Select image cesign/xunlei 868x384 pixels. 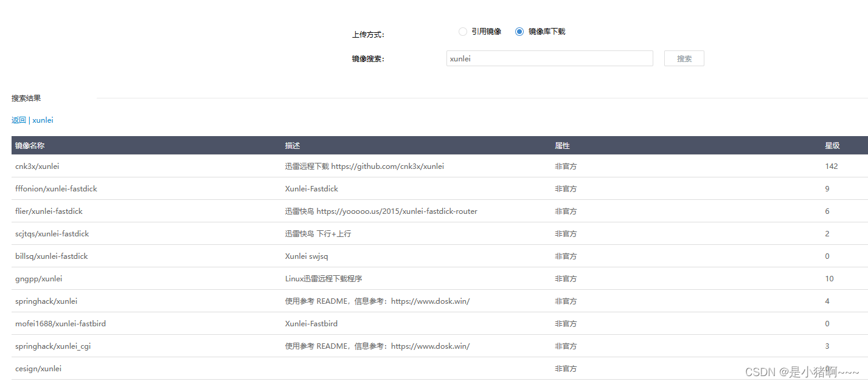(x=38, y=369)
